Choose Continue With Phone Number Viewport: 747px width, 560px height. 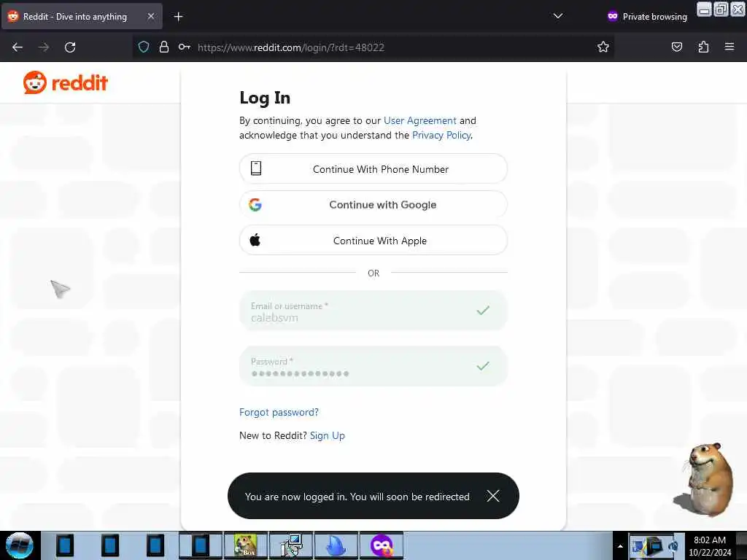tap(373, 168)
